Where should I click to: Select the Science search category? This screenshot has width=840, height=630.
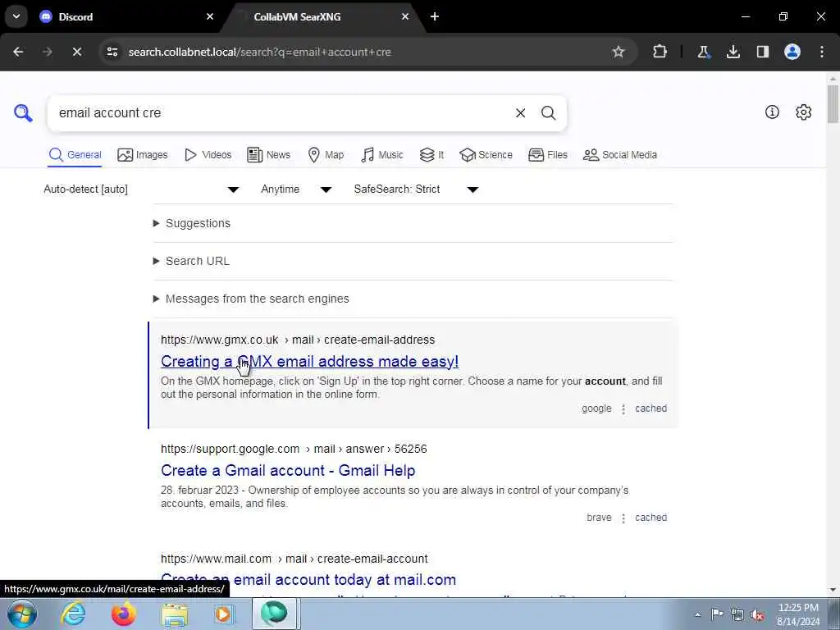(486, 155)
